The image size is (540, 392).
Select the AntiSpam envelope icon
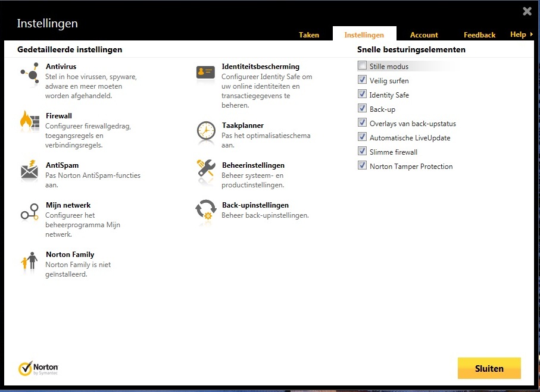30,170
